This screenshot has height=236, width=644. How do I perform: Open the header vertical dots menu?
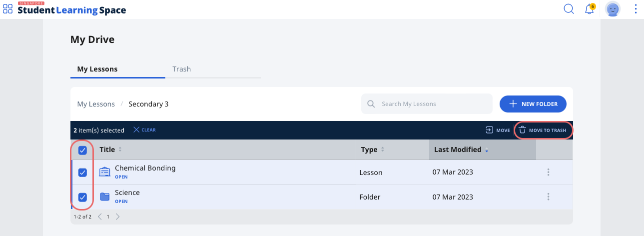coord(636,9)
